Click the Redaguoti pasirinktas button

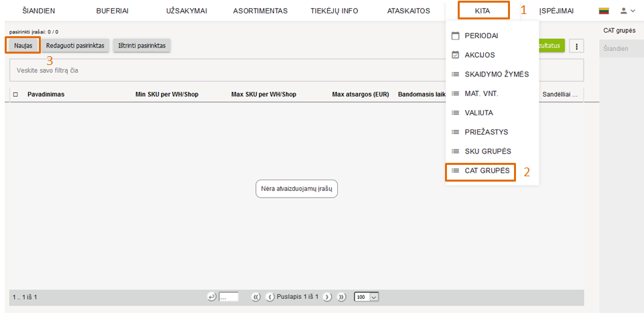click(x=75, y=45)
